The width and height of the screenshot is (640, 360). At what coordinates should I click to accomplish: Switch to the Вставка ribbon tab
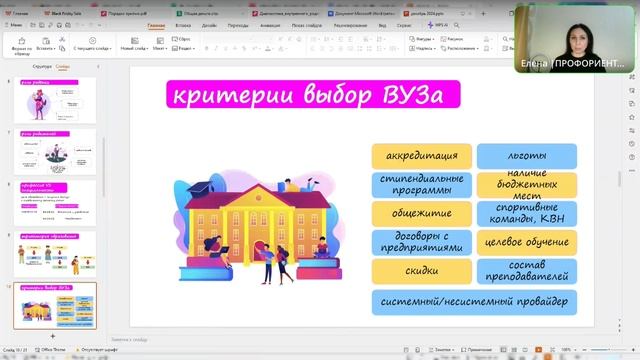click(183, 25)
